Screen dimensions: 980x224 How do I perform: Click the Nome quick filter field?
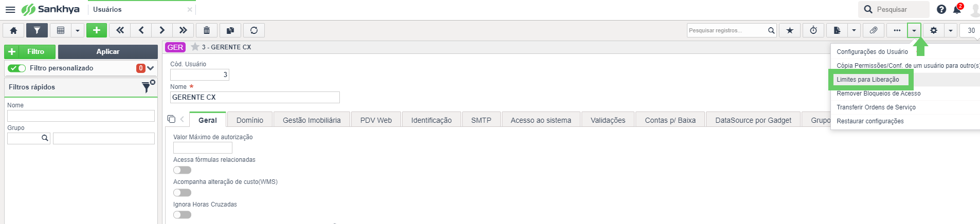(x=81, y=116)
